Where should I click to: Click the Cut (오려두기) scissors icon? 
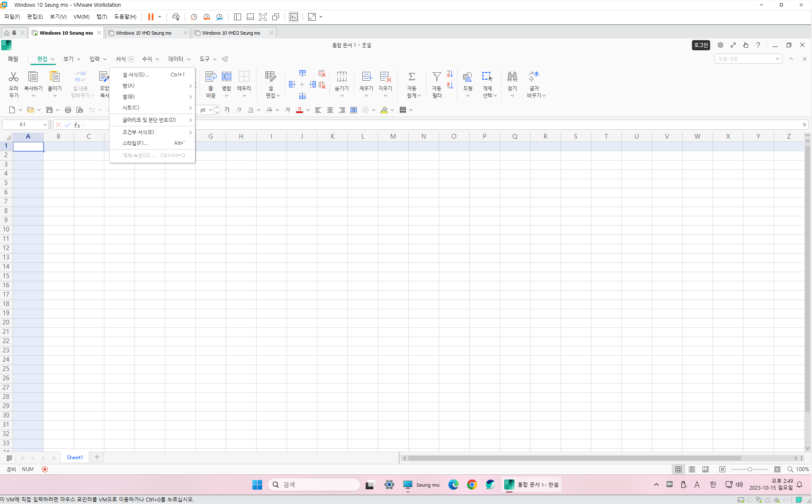14,77
